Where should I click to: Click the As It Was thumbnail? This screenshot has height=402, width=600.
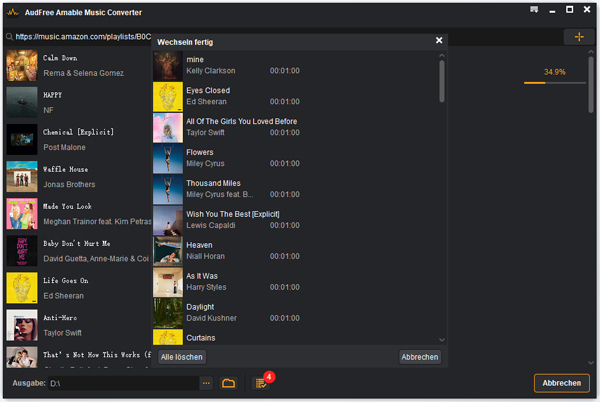click(168, 282)
